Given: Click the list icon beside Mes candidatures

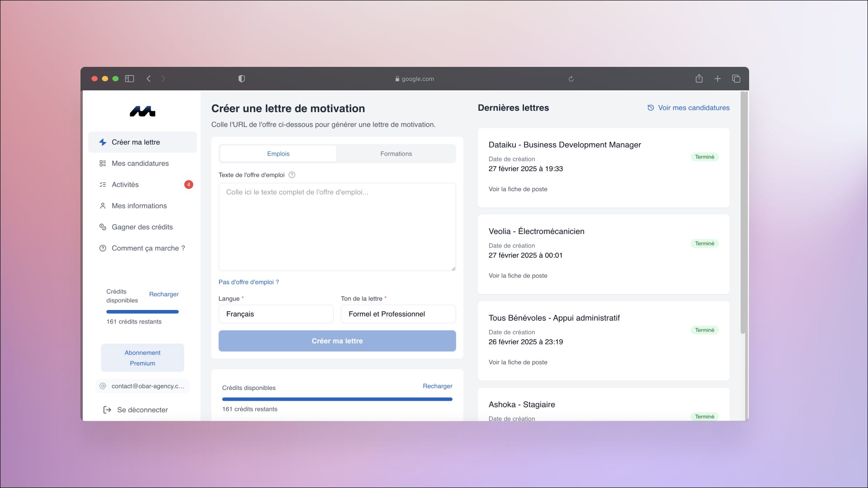Looking at the screenshot, I should tap(103, 163).
